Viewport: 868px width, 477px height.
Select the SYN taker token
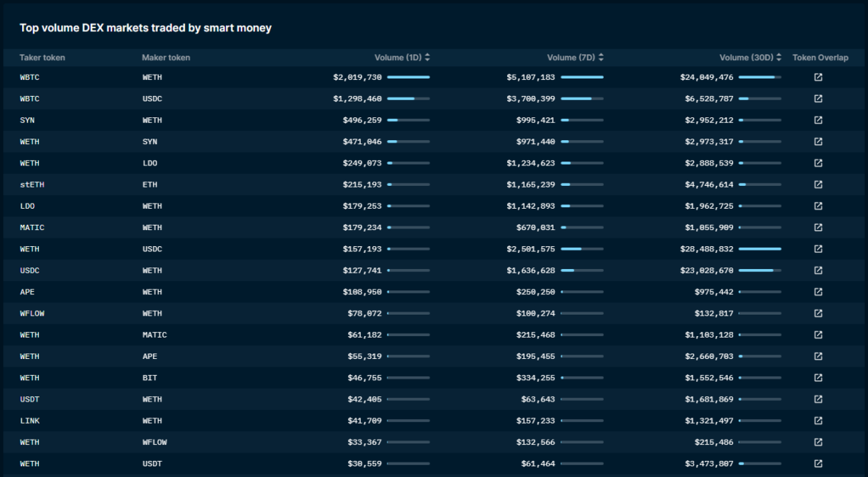point(27,120)
